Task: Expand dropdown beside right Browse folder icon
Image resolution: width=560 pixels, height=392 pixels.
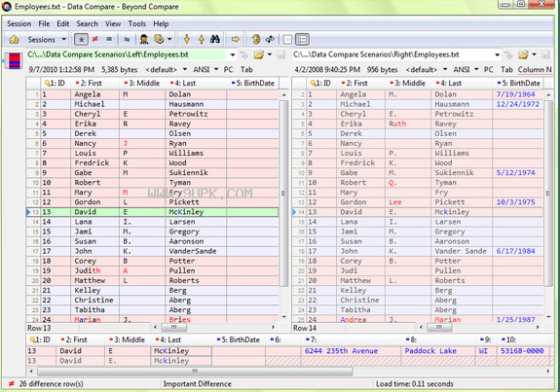Action: point(534,54)
